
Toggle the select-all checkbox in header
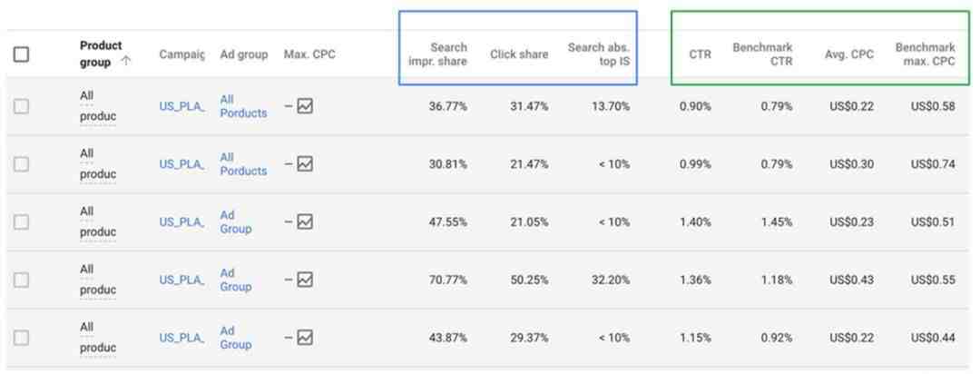tap(21, 54)
